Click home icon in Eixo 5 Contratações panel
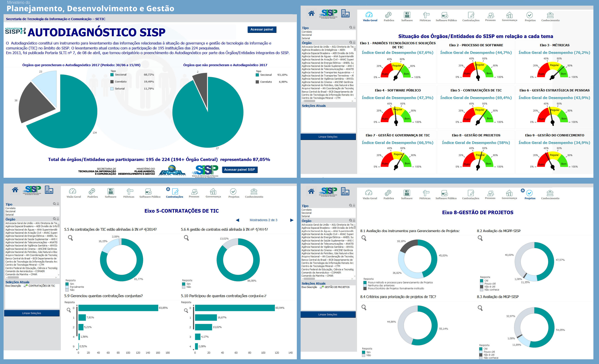Screen dimensions: 599x364 [x=15, y=190]
